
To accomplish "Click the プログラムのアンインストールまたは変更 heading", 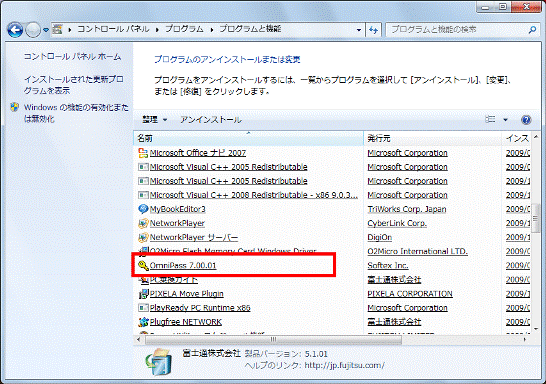I will click(227, 60).
